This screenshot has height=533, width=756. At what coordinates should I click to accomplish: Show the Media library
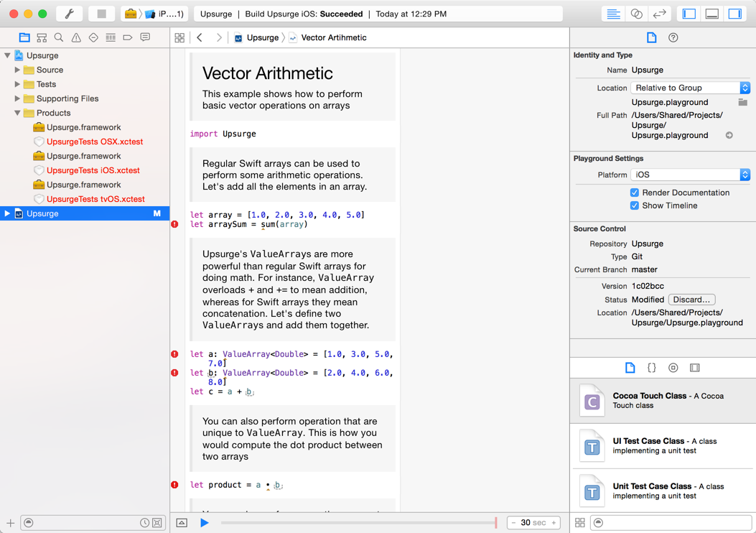pyautogui.click(x=694, y=368)
